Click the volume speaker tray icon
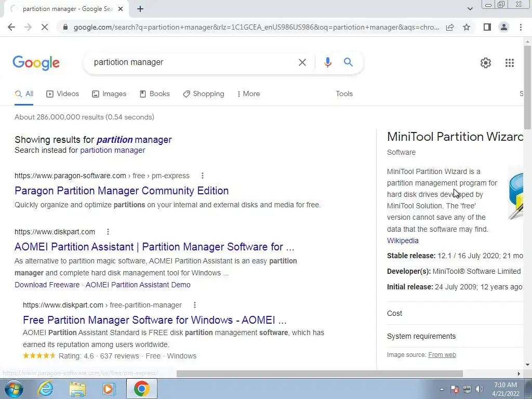 [x=480, y=389]
